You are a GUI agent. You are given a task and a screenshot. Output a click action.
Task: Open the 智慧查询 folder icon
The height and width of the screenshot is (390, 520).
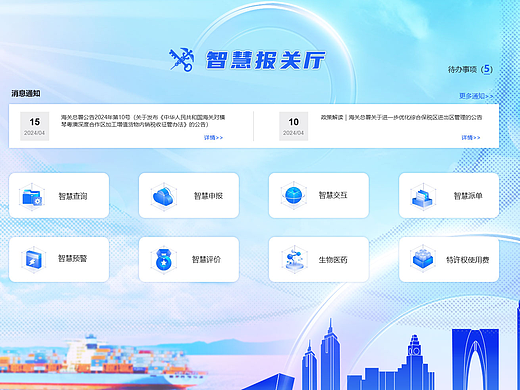tap(32, 196)
